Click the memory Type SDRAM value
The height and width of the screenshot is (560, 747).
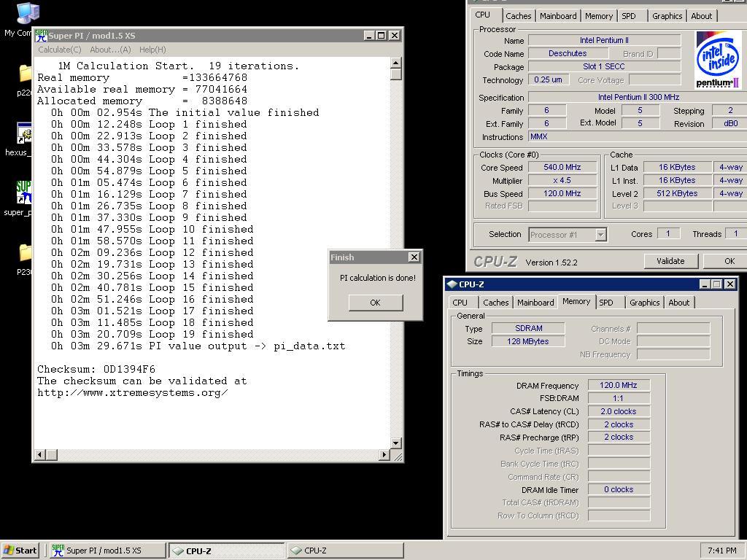pyautogui.click(x=528, y=328)
